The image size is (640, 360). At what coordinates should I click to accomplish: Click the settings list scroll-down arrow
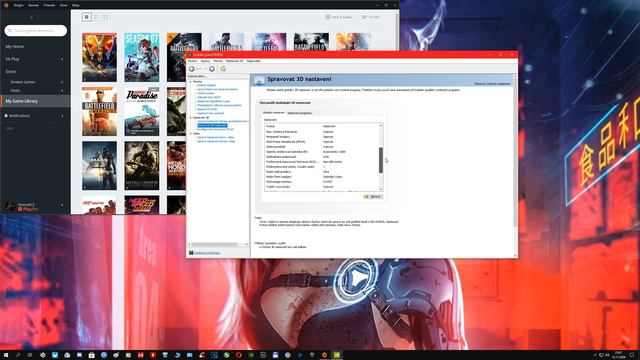click(381, 189)
